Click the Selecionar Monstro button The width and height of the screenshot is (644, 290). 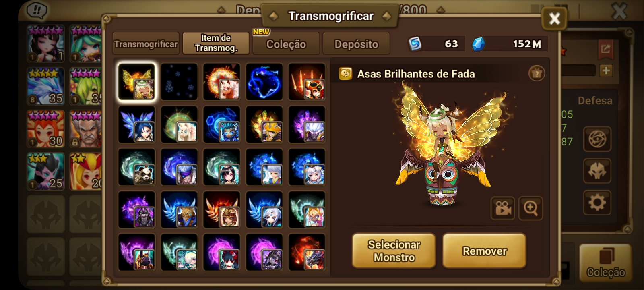(394, 251)
